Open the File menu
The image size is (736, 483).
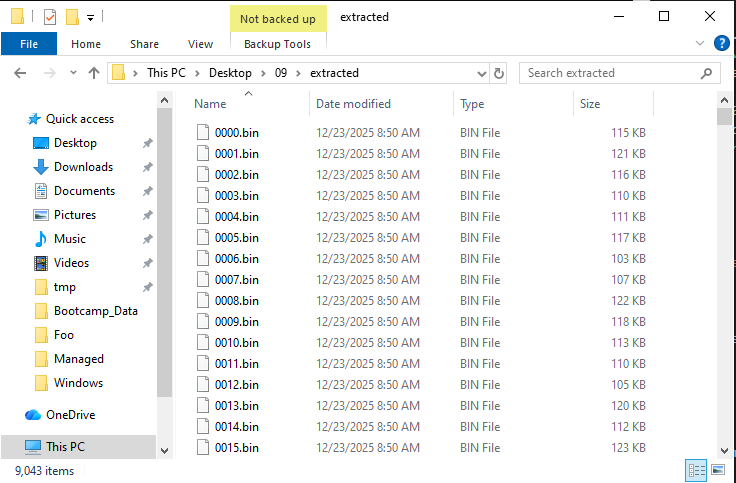click(29, 44)
